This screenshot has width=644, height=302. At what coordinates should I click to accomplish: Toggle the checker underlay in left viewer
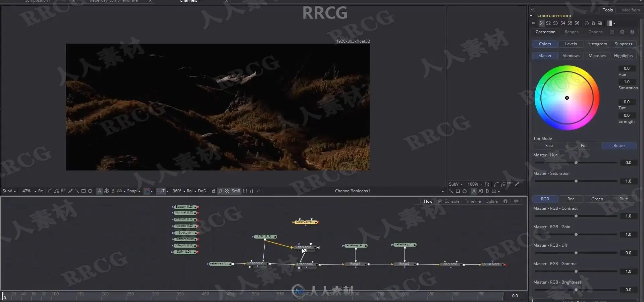pos(227,191)
